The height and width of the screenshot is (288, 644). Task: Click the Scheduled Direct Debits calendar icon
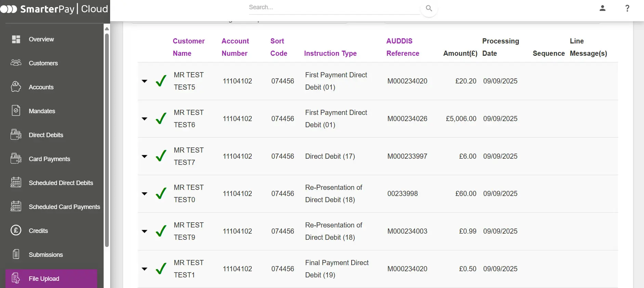16,183
